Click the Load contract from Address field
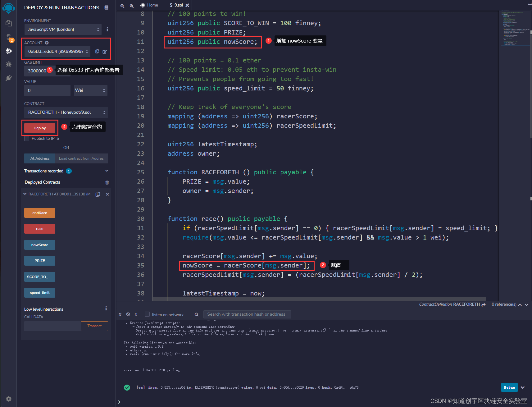The image size is (532, 407). click(x=82, y=158)
